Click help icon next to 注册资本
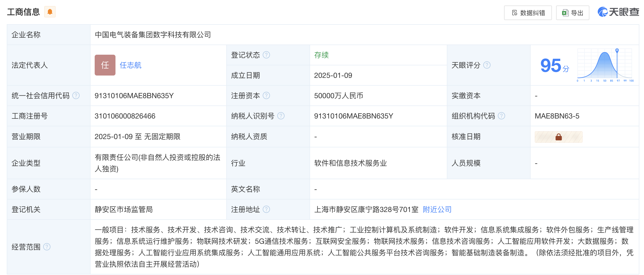The image size is (644, 275). (266, 96)
